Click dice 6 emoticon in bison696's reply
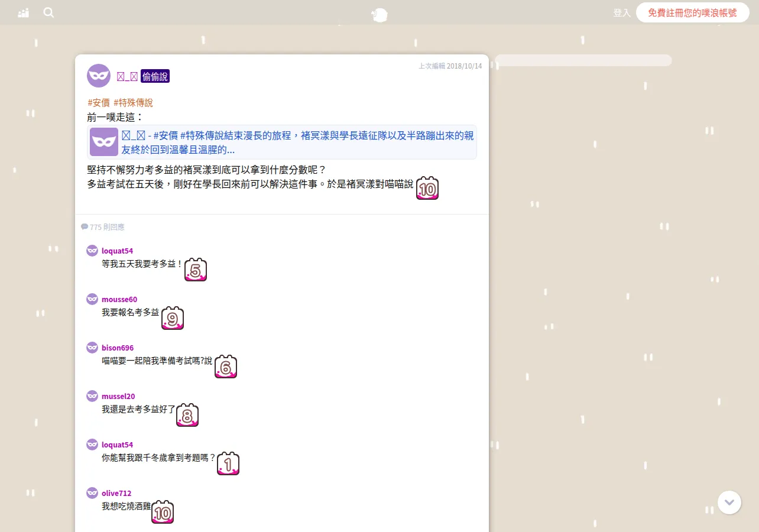Image resolution: width=759 pixels, height=532 pixels. click(226, 366)
